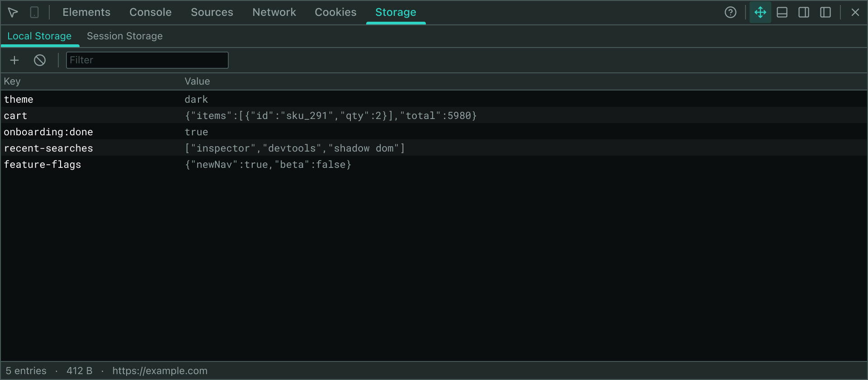Switch to the Session Storage subtab

[125, 36]
